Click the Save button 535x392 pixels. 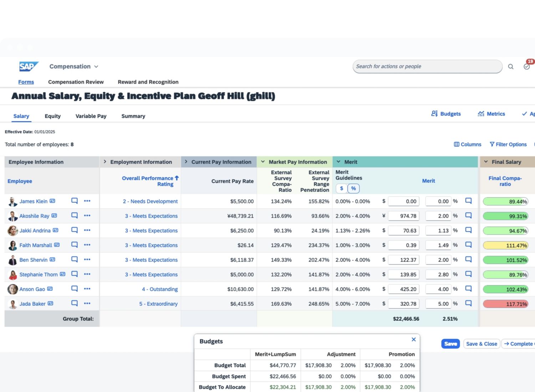pos(450,344)
